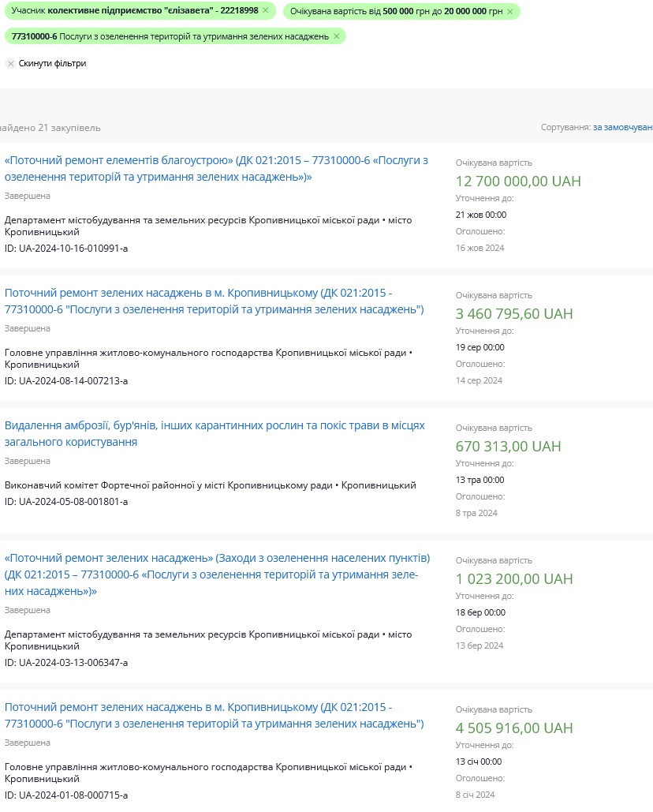Click the participant filter chip label
This screenshot has width=653, height=812.
coord(135,10)
